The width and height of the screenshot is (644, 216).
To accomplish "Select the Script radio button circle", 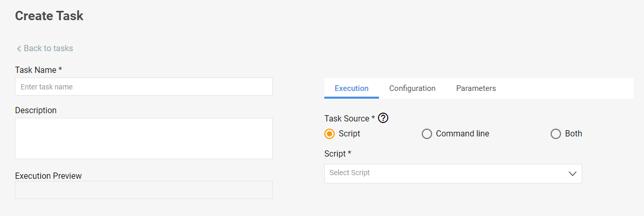I will click(329, 134).
